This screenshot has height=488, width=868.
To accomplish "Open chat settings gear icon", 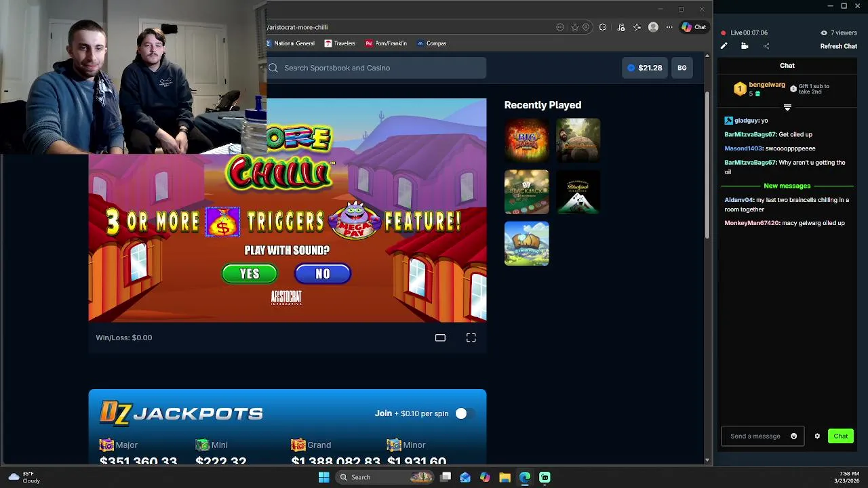I will 817,436.
